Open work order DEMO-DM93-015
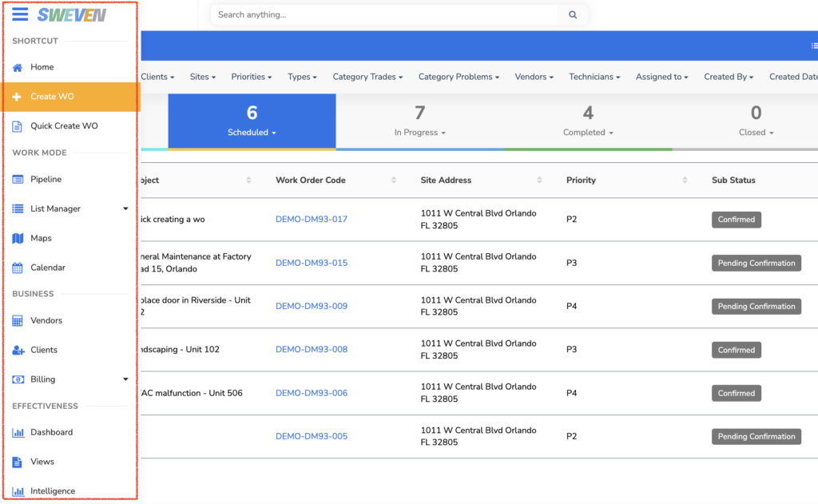 (312, 263)
